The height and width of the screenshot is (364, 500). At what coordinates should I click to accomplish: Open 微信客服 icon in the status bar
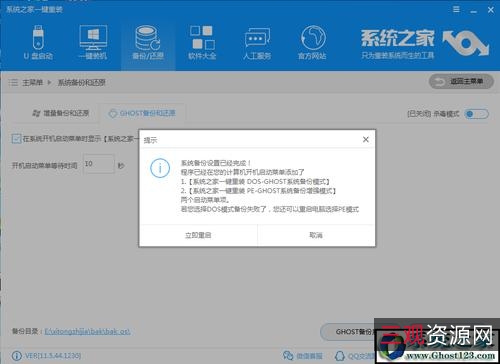point(288,355)
